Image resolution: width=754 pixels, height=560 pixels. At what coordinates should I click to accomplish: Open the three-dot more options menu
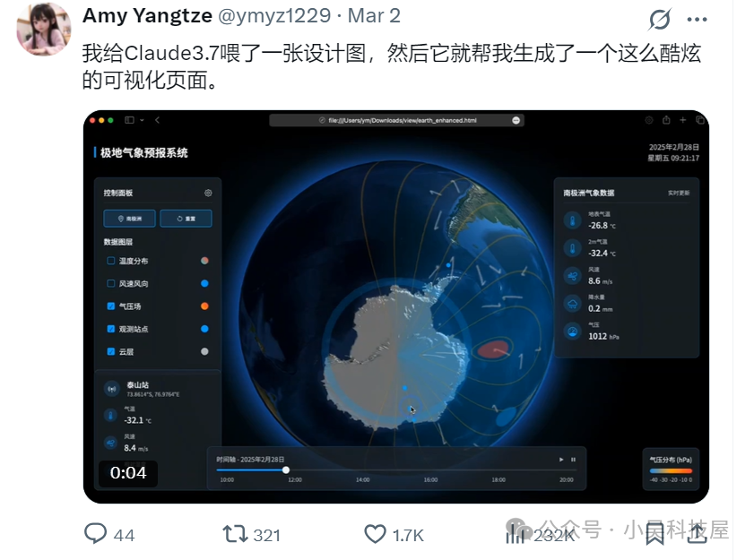pos(698,19)
